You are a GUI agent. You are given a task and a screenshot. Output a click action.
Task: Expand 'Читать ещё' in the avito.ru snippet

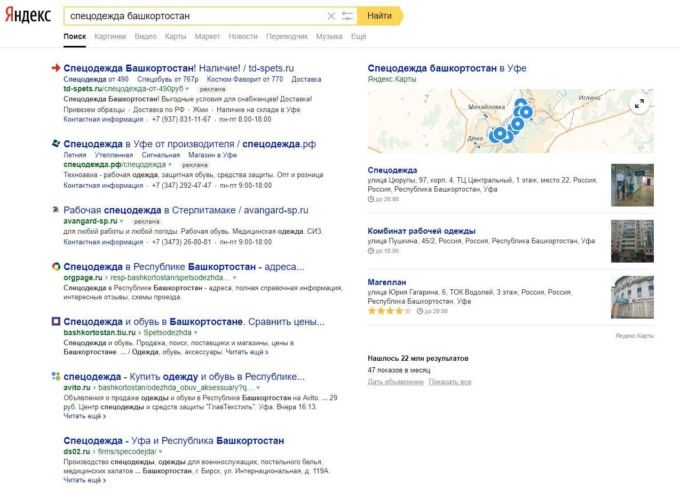tap(85, 416)
